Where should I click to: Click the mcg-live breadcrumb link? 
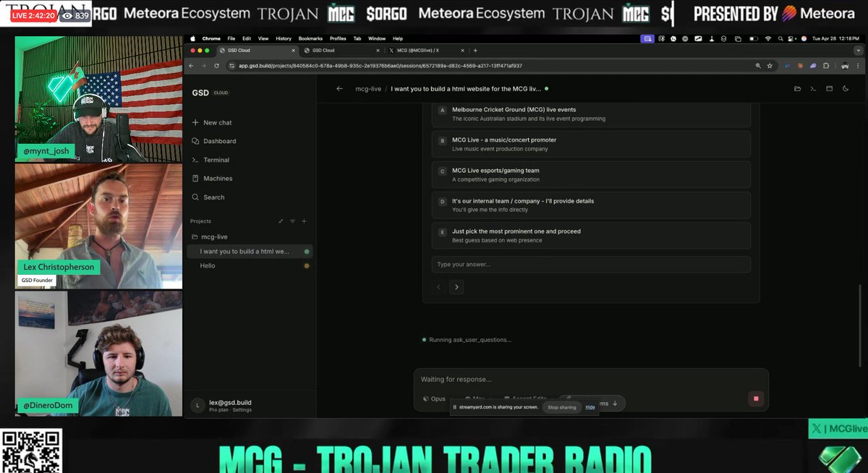pyautogui.click(x=368, y=89)
